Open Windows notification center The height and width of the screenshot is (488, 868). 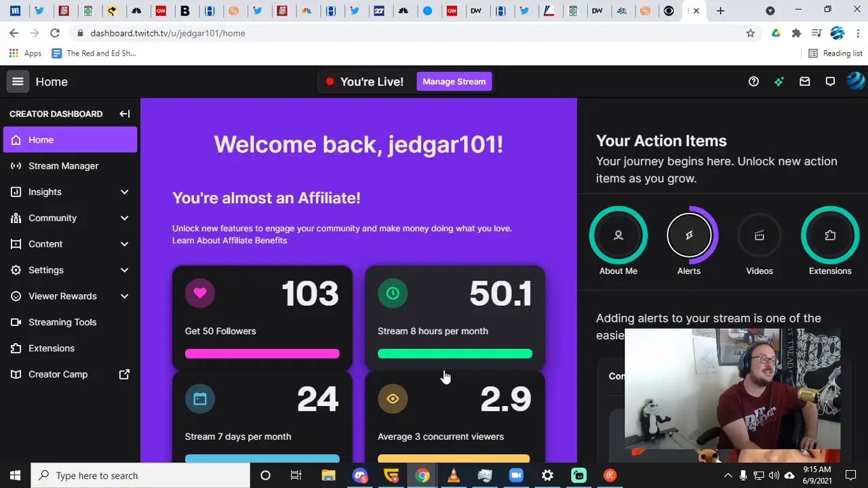[x=851, y=476]
